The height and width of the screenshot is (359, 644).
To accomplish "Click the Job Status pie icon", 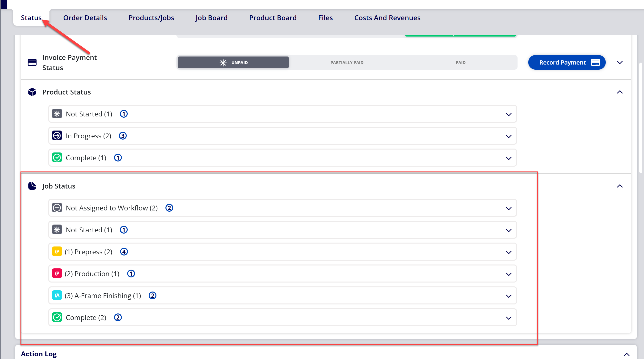I will tap(32, 186).
